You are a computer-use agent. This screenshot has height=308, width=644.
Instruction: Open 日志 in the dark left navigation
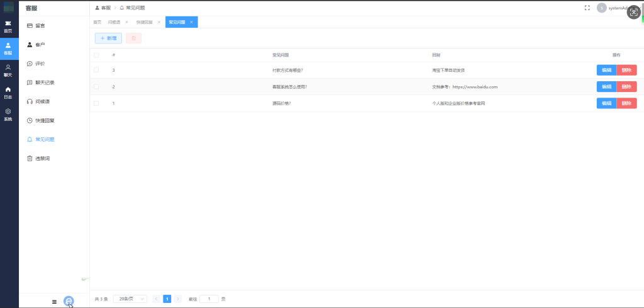(8, 93)
